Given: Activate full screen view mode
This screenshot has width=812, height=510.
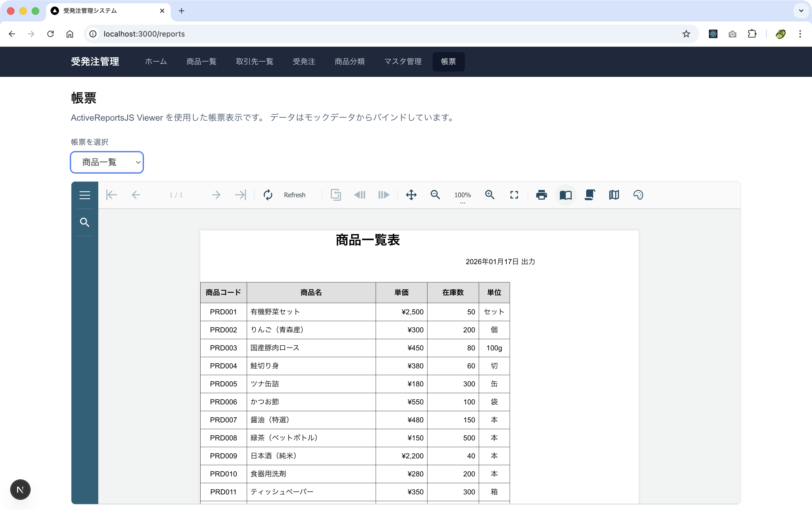Looking at the screenshot, I should pos(514,195).
